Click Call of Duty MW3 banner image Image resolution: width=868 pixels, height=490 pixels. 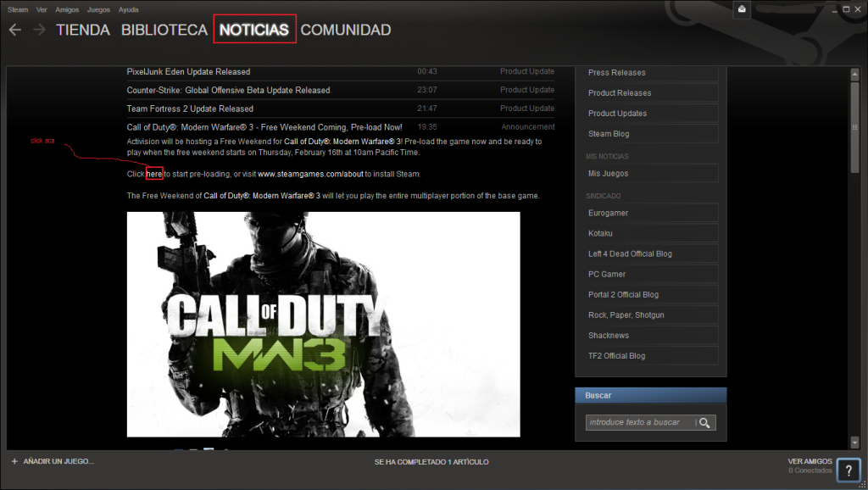coord(323,325)
